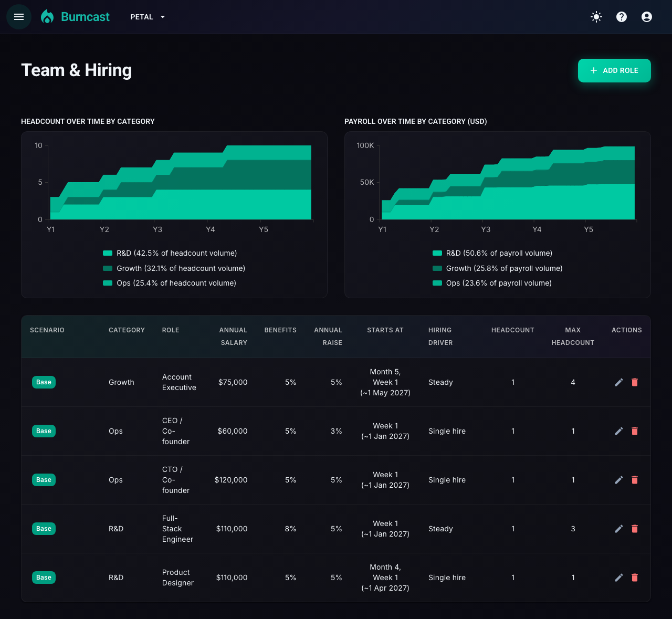Viewport: 672px width, 619px height.
Task: Click the payroll over time area chart
Action: (x=507, y=182)
